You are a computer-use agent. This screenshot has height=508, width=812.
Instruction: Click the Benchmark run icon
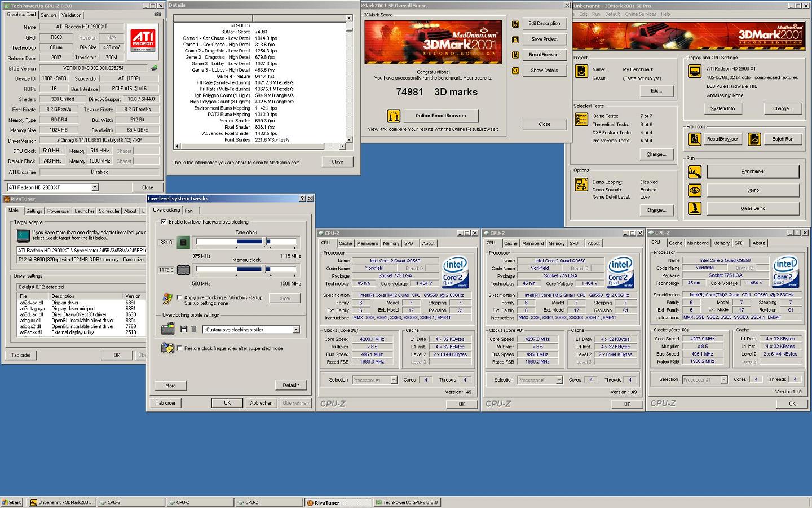pos(695,172)
